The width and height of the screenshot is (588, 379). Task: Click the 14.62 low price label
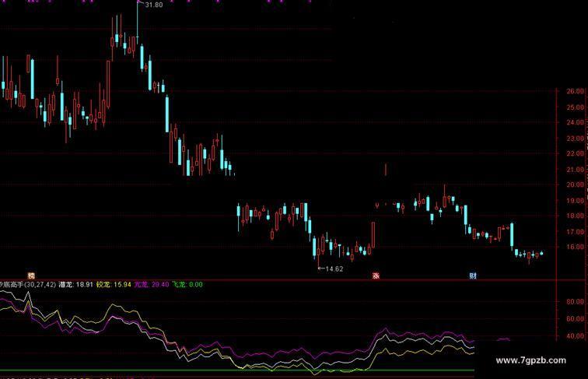334,268
